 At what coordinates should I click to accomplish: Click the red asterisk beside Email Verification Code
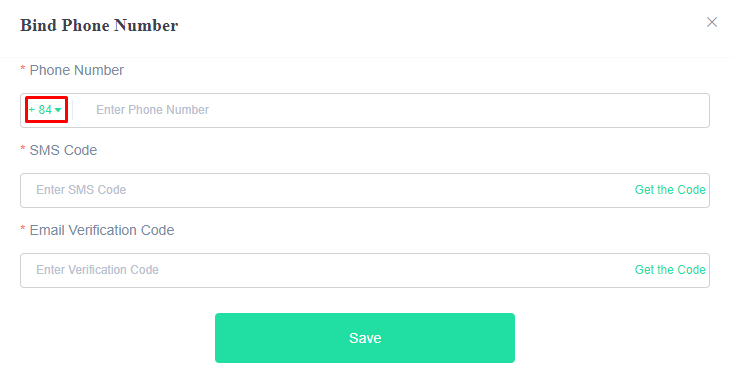pyautogui.click(x=22, y=229)
